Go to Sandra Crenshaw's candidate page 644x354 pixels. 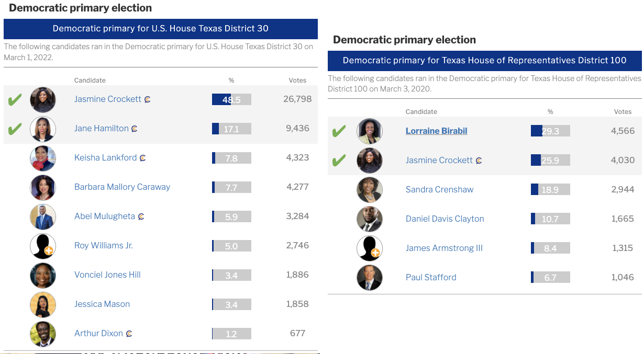coord(439,190)
